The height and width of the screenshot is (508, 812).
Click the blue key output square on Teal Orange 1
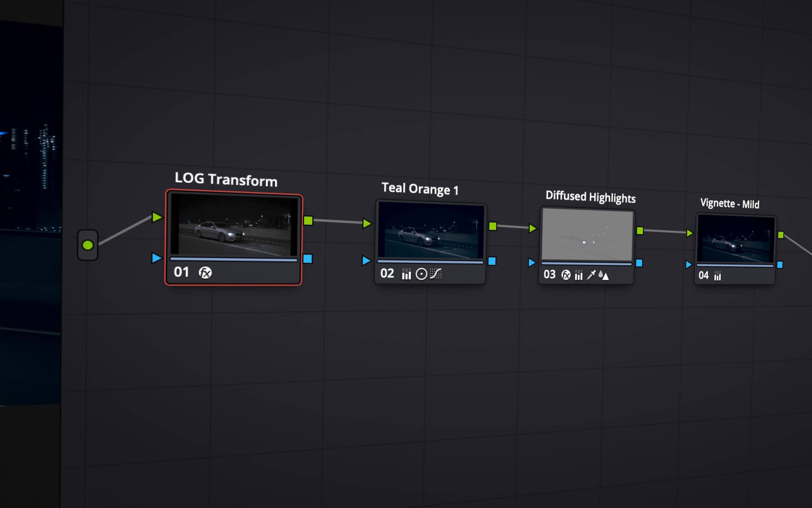(x=493, y=261)
